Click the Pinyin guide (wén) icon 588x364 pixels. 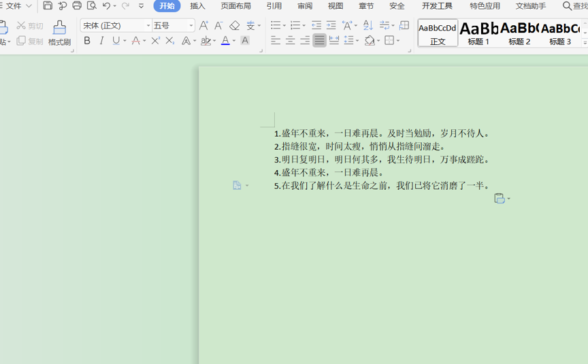250,25
